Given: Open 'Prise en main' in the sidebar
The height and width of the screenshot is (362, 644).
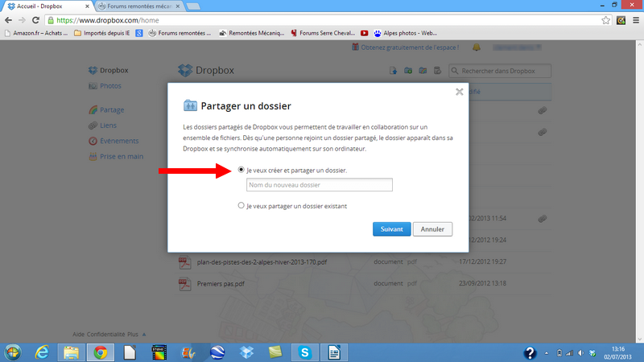Looking at the screenshot, I should [116, 156].
